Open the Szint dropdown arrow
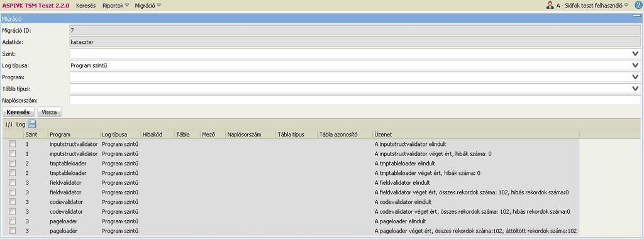The image size is (644, 239). pos(636,54)
